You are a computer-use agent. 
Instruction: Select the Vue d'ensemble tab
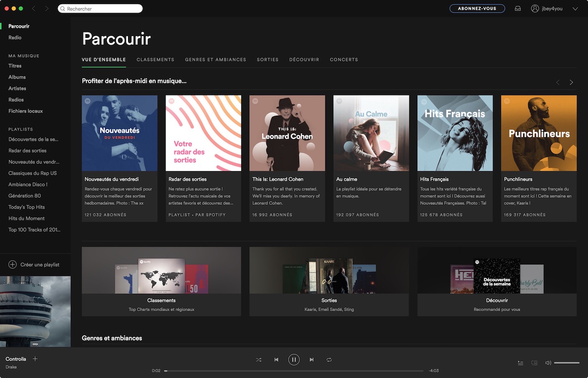tap(104, 60)
